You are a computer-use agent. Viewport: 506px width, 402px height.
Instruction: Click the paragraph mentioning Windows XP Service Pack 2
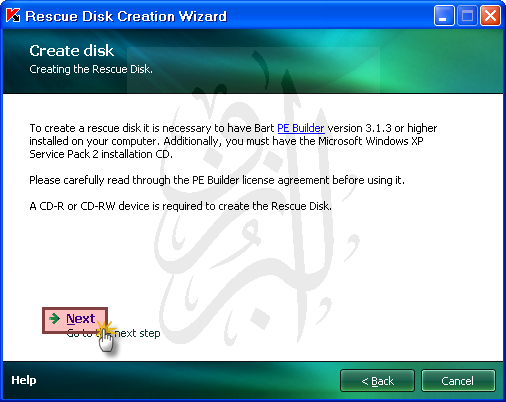(x=233, y=141)
